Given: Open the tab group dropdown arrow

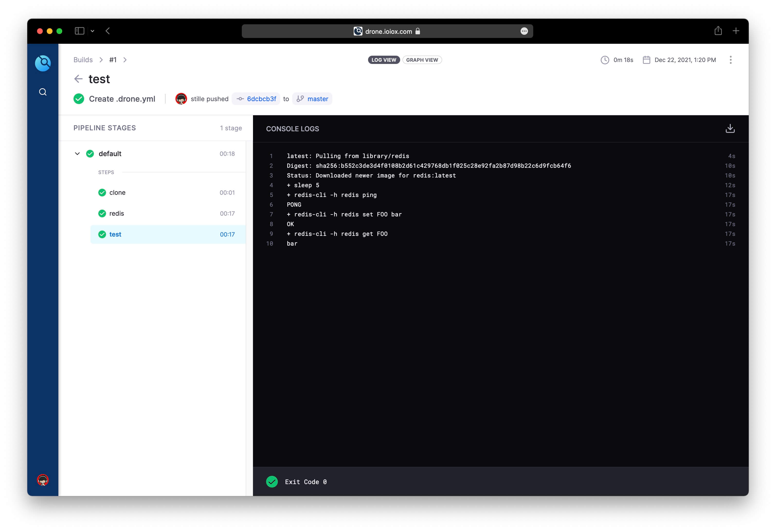Looking at the screenshot, I should (x=92, y=31).
